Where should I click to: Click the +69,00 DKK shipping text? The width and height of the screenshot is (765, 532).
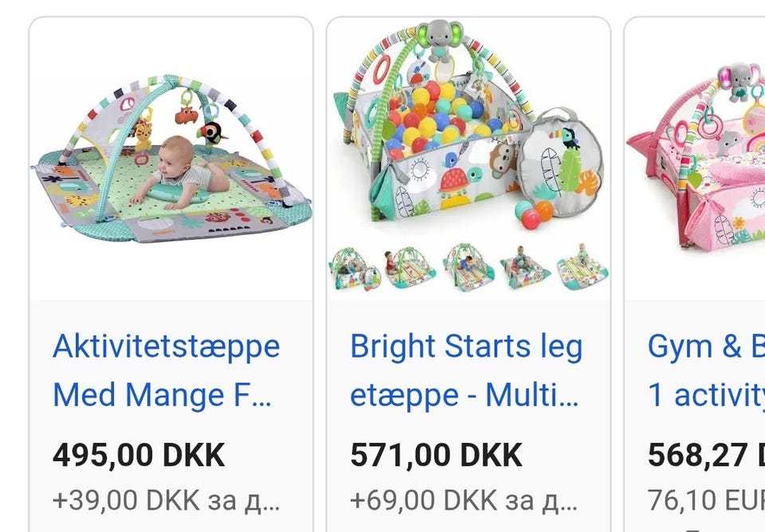464,500
